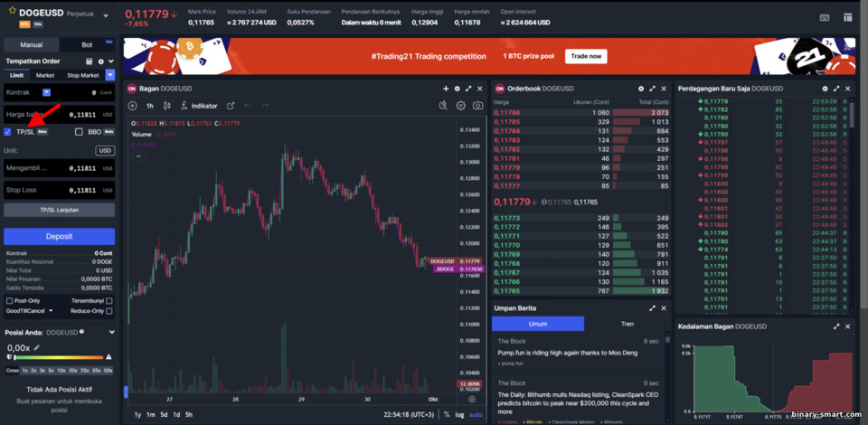
Task: Click the Stop Loss price field
Action: tap(60, 190)
